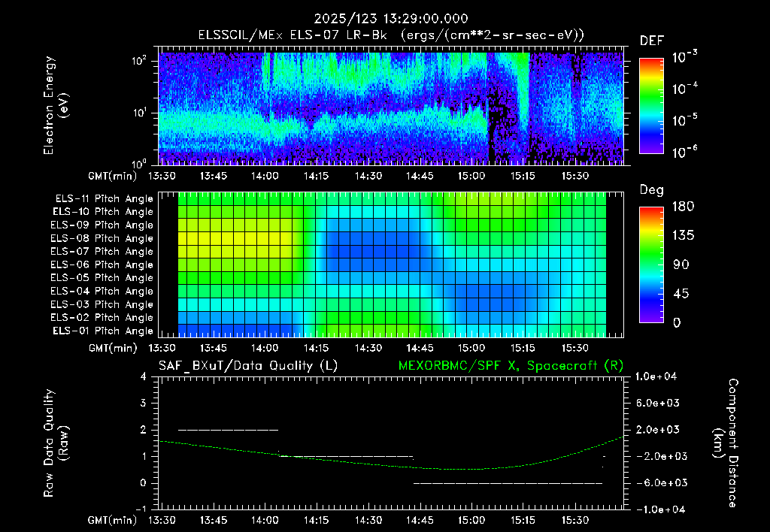Viewport: 770px width, 532px height.
Task: Click the Deg color bar heading
Action: [x=652, y=190]
